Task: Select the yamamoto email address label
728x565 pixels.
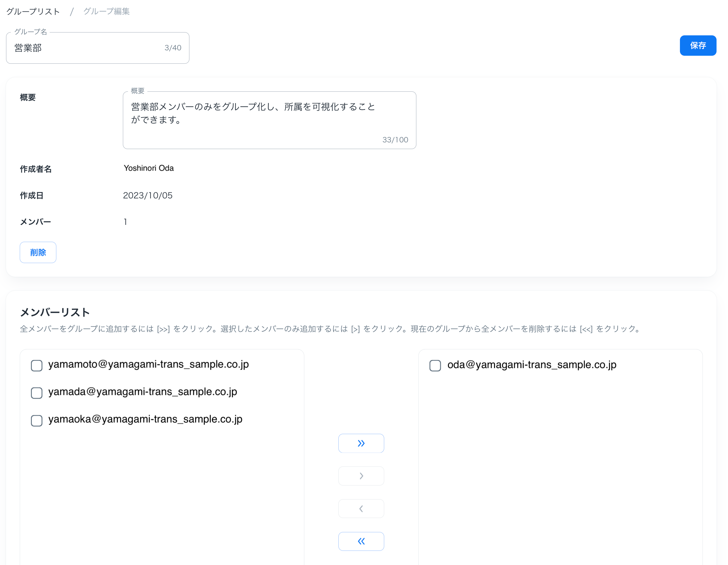Action: click(148, 364)
